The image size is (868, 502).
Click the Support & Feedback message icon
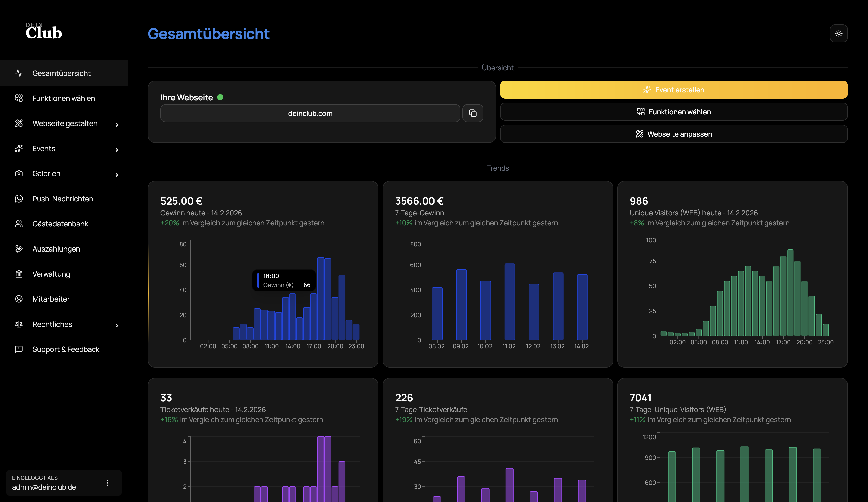[x=19, y=349]
